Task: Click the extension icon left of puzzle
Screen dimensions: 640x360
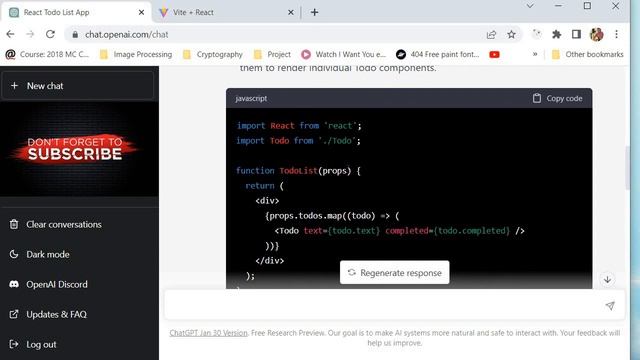Action: (537, 35)
